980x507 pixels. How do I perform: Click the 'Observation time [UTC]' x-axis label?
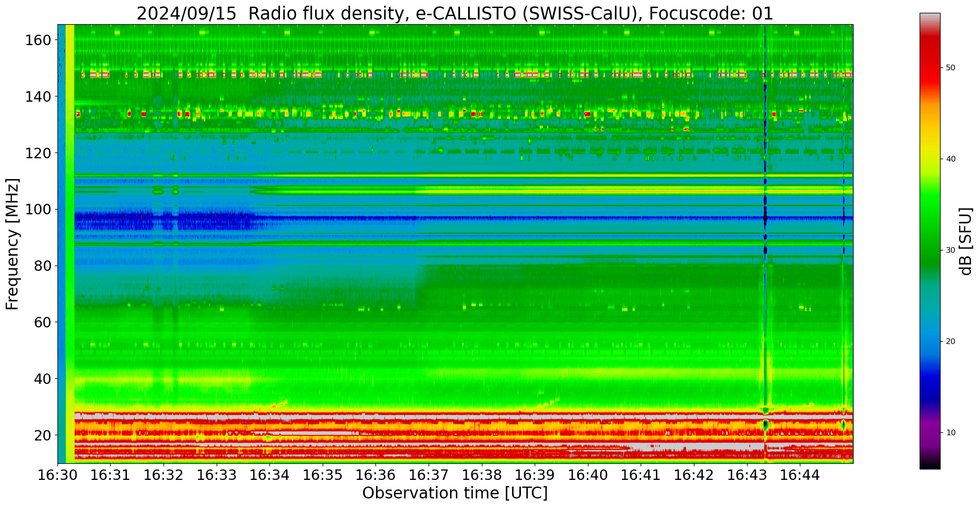455,493
